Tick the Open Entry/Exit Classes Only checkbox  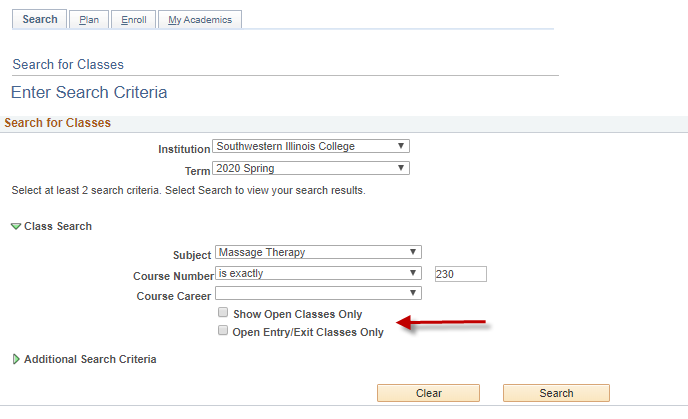(223, 332)
